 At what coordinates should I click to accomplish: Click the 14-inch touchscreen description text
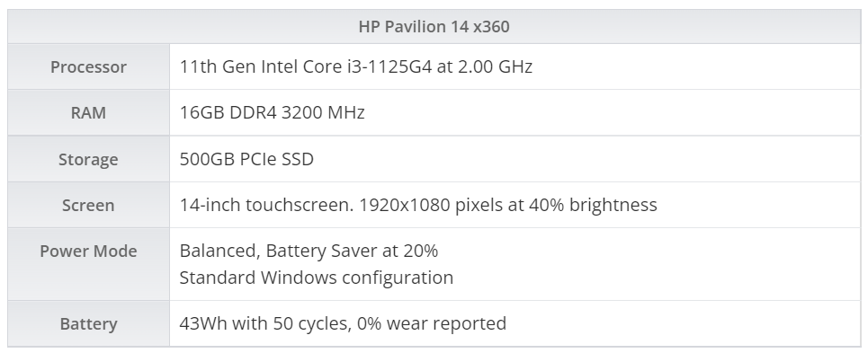tap(418, 205)
